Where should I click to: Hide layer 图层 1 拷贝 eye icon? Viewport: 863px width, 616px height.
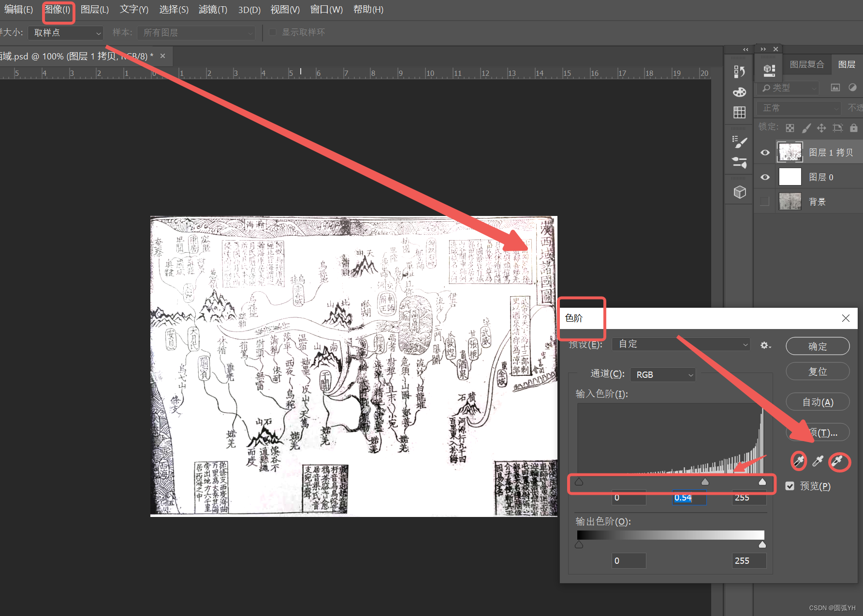[765, 153]
